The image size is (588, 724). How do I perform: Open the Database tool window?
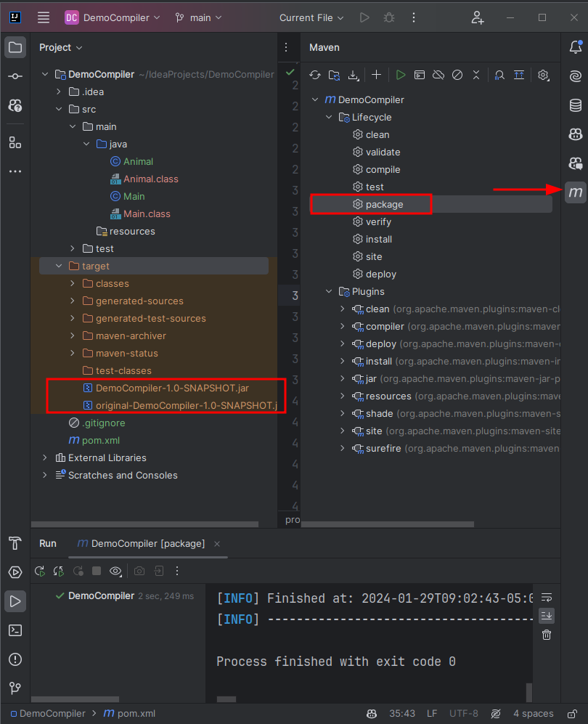(576, 105)
